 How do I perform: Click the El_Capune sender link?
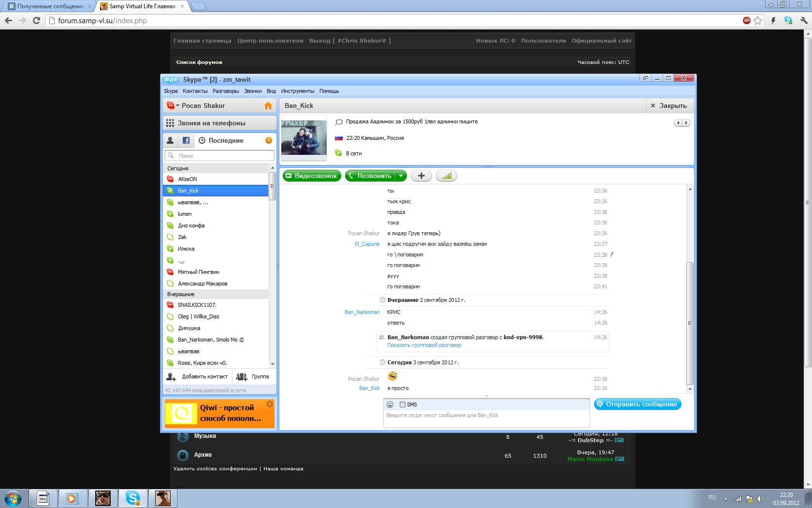coord(367,244)
